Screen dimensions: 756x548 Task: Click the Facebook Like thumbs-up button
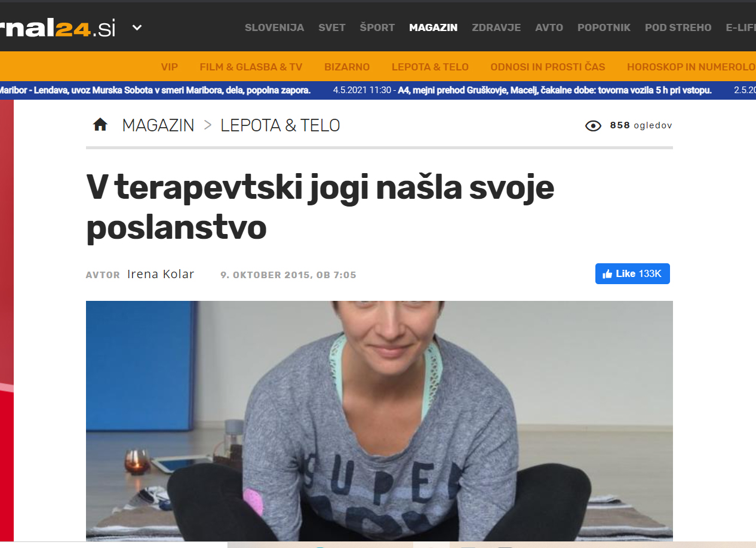[632, 273]
